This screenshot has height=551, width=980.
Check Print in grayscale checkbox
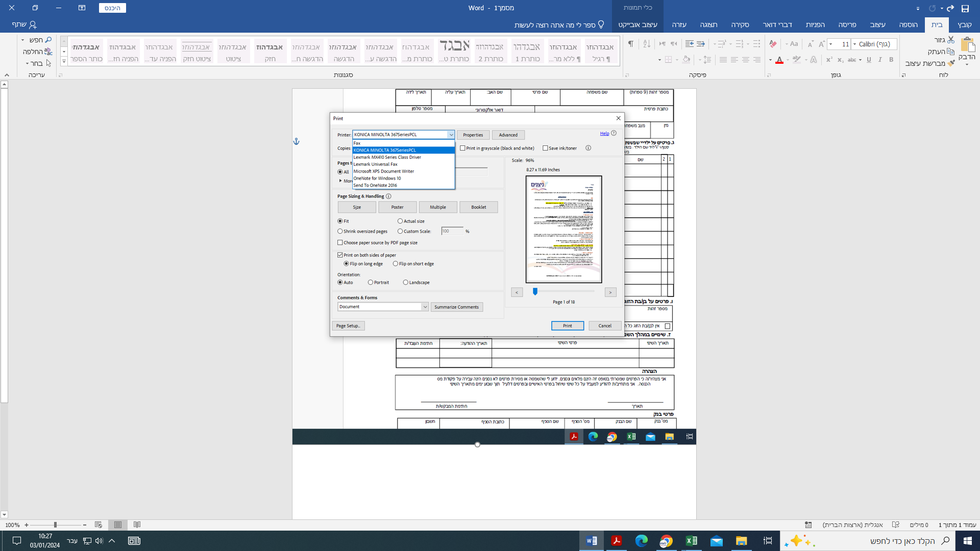[x=462, y=148]
